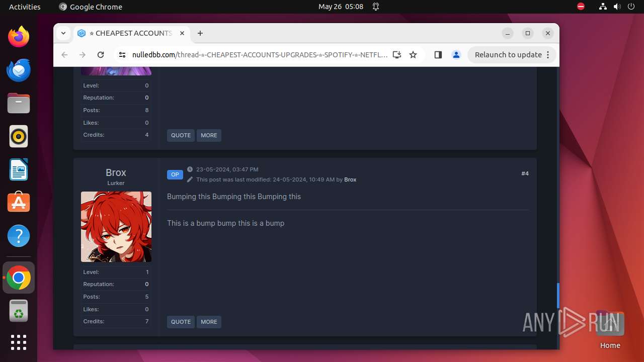Viewport: 644px width, 362px height.
Task: Click Brox's Credits value 7
Action: pos(147,321)
